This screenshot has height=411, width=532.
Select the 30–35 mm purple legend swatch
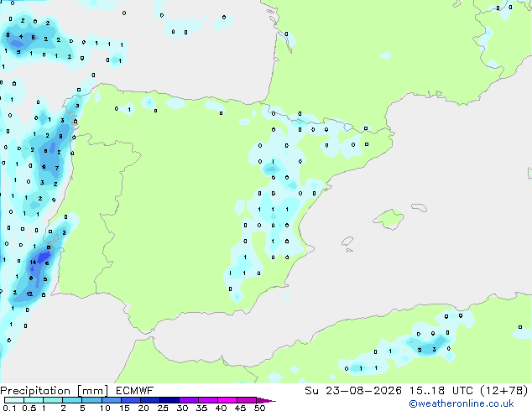(188, 400)
